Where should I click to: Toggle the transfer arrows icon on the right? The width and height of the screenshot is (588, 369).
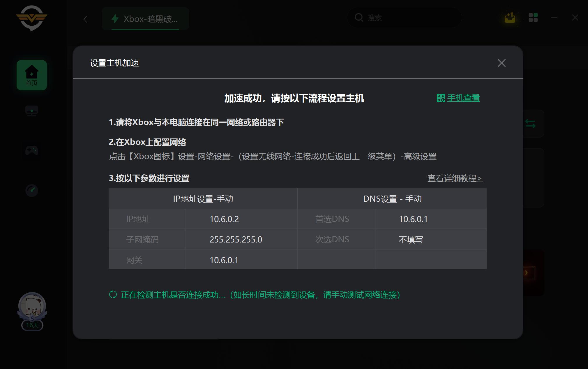[531, 124]
